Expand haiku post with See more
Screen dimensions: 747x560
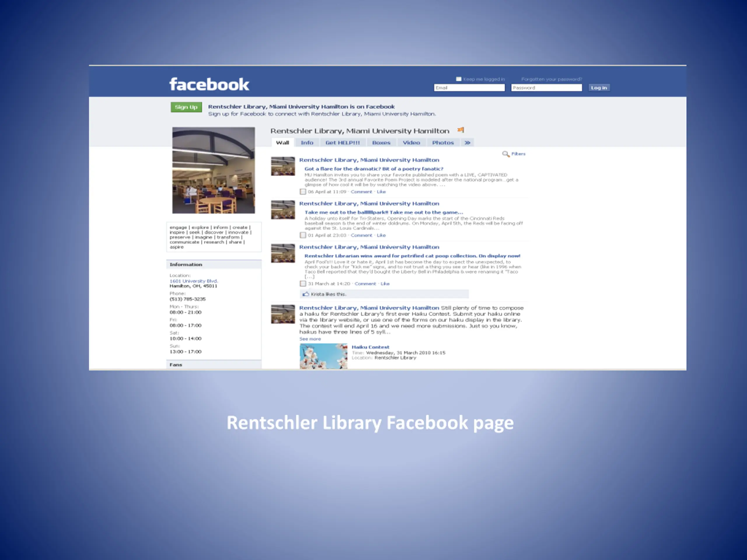(310, 339)
